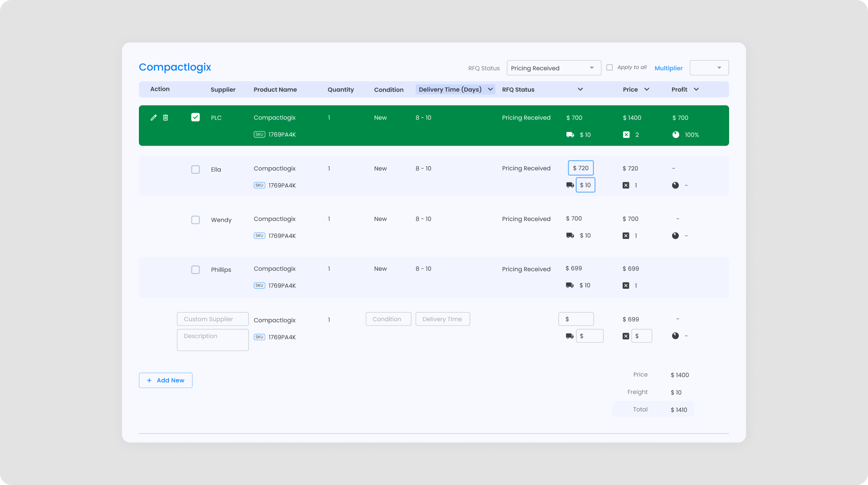
Task: Click the custom row freight $ field
Action: click(590, 336)
